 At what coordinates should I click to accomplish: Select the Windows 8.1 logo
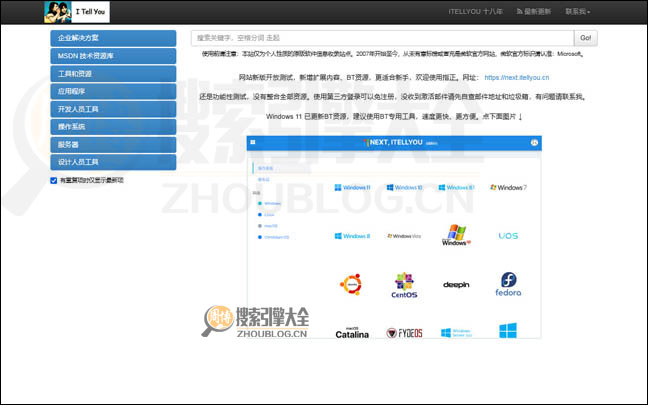[x=456, y=188]
